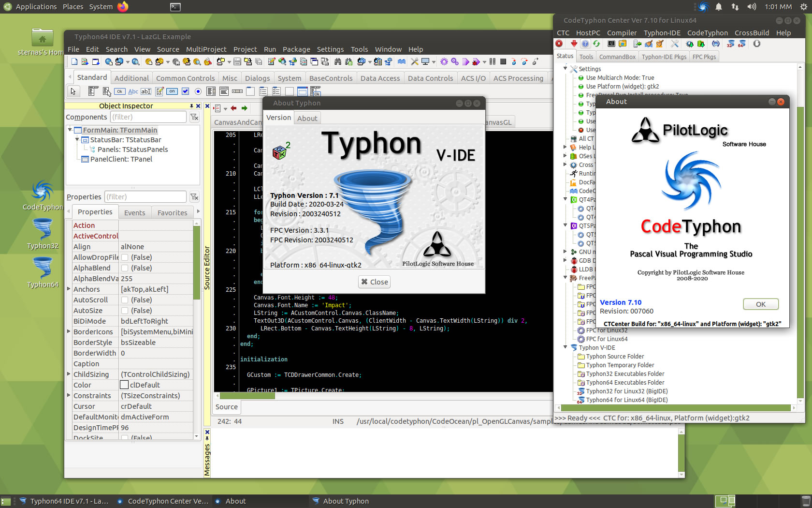Select the TButton 'Ok' component icon

click(x=120, y=91)
